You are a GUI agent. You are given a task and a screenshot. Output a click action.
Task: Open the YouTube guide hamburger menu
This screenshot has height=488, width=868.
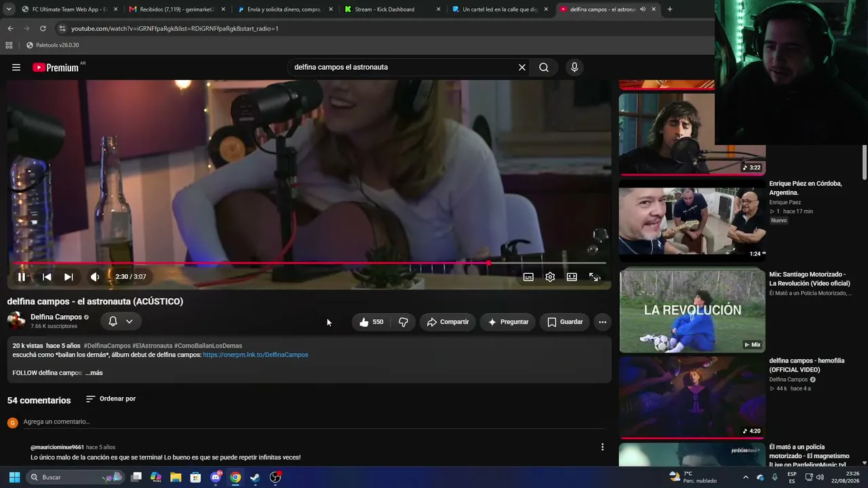pos(16,67)
